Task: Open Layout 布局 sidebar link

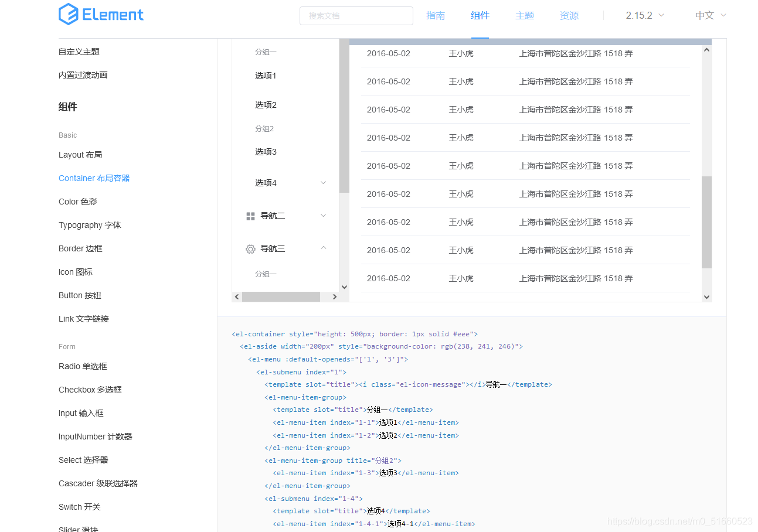Action: click(x=80, y=155)
